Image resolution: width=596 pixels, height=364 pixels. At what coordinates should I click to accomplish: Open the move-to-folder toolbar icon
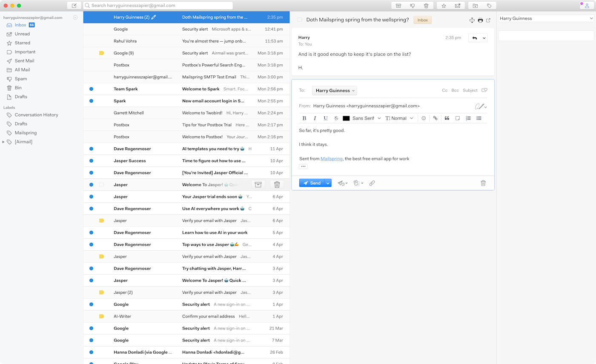coord(475,6)
